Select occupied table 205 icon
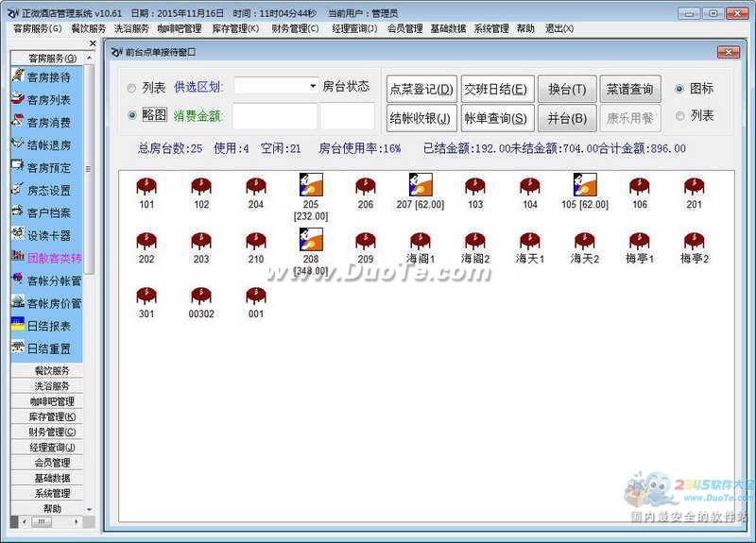The width and height of the screenshot is (756, 543). click(x=310, y=185)
